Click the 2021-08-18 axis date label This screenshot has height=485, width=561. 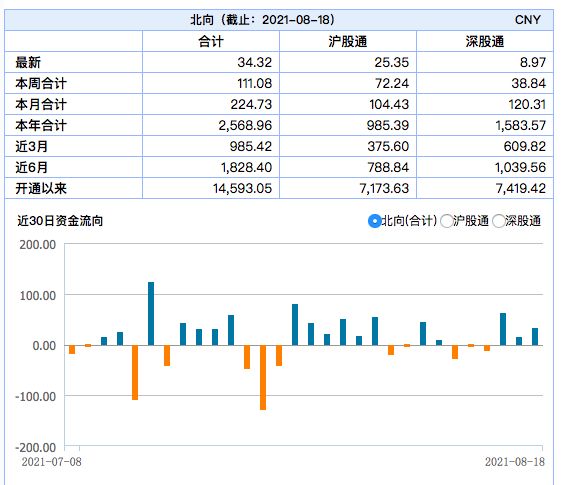pyautogui.click(x=515, y=462)
